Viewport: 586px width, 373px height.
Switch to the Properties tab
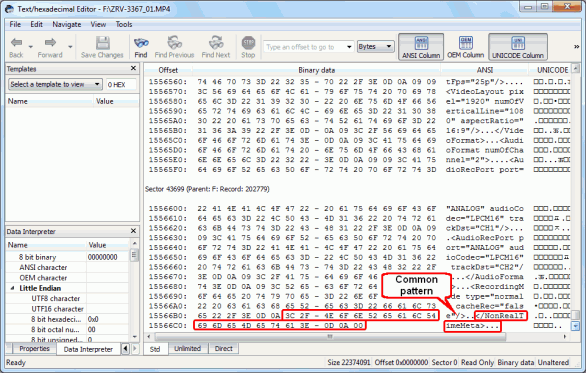click(34, 349)
